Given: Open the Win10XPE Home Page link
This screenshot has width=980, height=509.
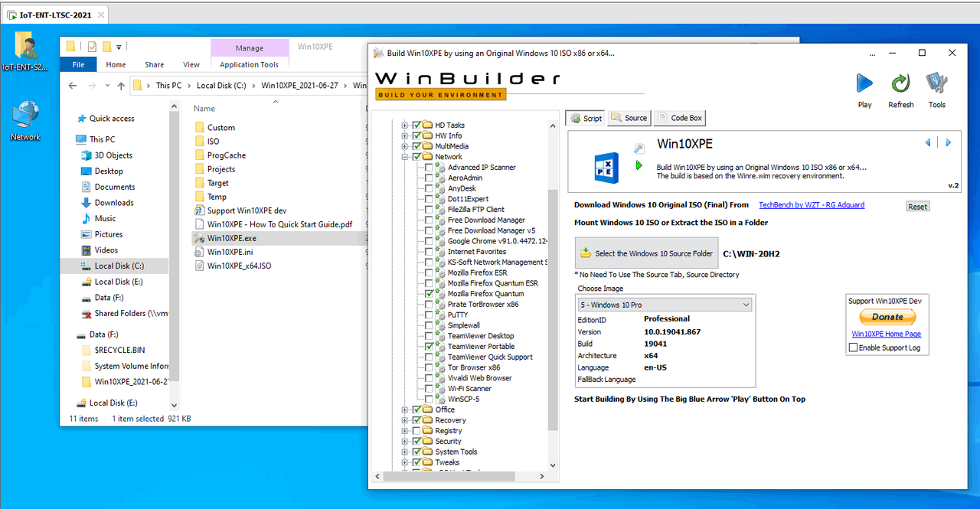Looking at the screenshot, I should click(887, 334).
